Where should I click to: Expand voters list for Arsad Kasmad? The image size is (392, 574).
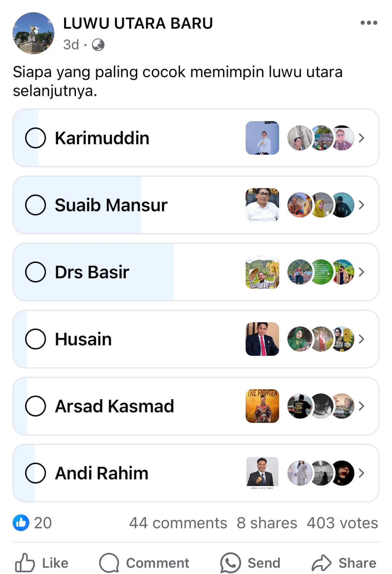pyautogui.click(x=361, y=406)
